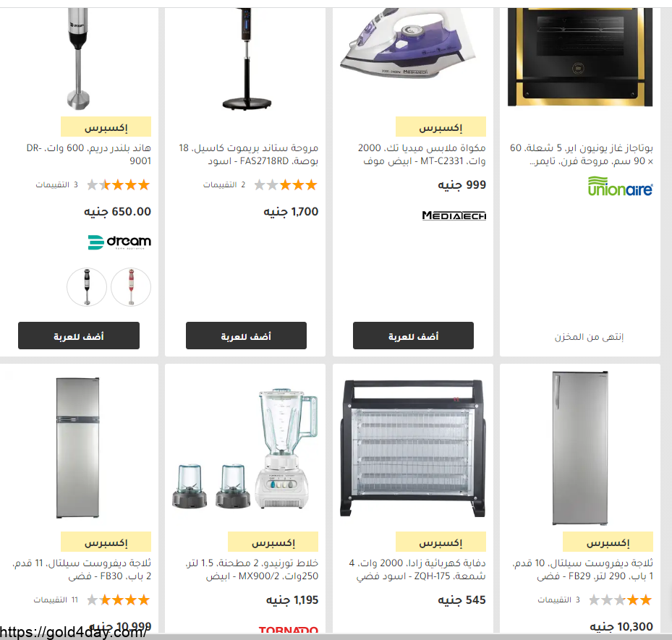Add Media Tech clothes iron to cart

point(413,336)
